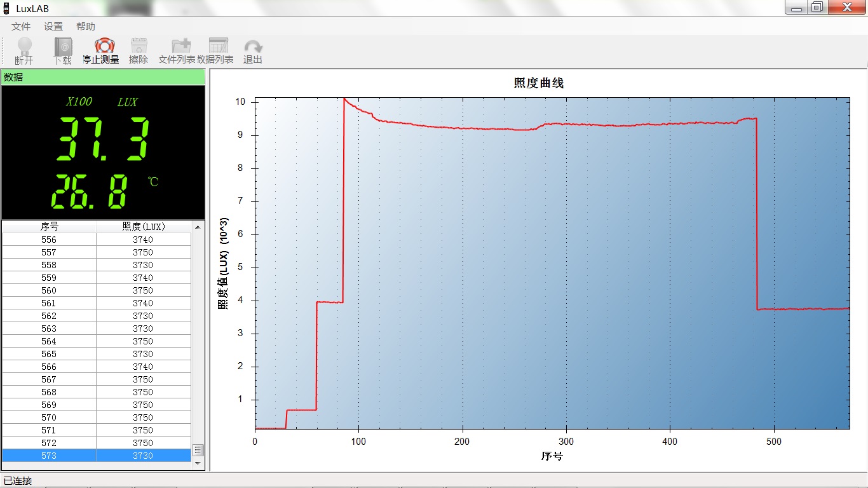Screen dimensions: 868x488
Task: Click the ℃ unit symbol on the display
Action: click(153, 182)
